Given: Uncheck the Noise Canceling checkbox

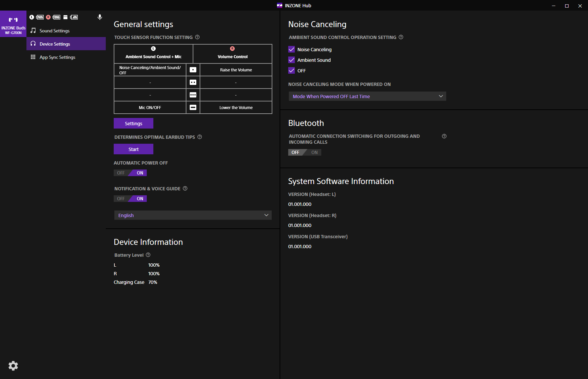Looking at the screenshot, I should point(292,50).
